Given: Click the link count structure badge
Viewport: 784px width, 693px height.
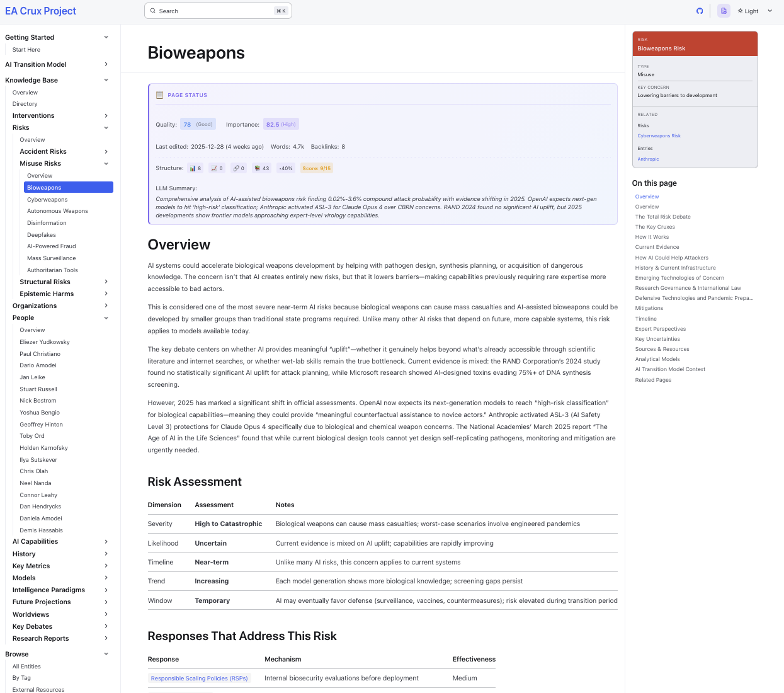Looking at the screenshot, I should (239, 168).
